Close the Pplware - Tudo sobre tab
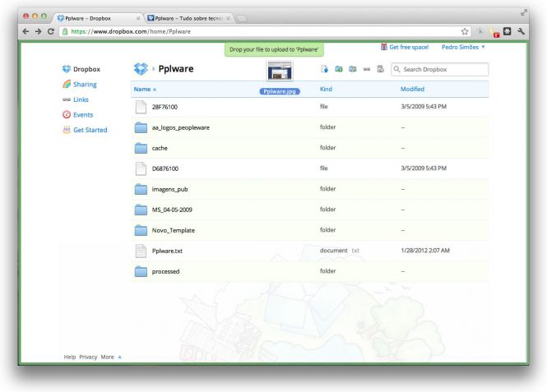 pos(228,18)
